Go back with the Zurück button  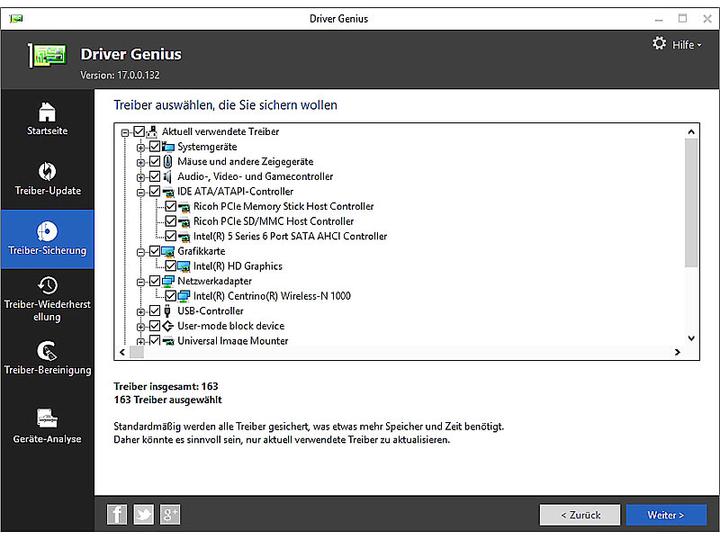[x=580, y=515]
